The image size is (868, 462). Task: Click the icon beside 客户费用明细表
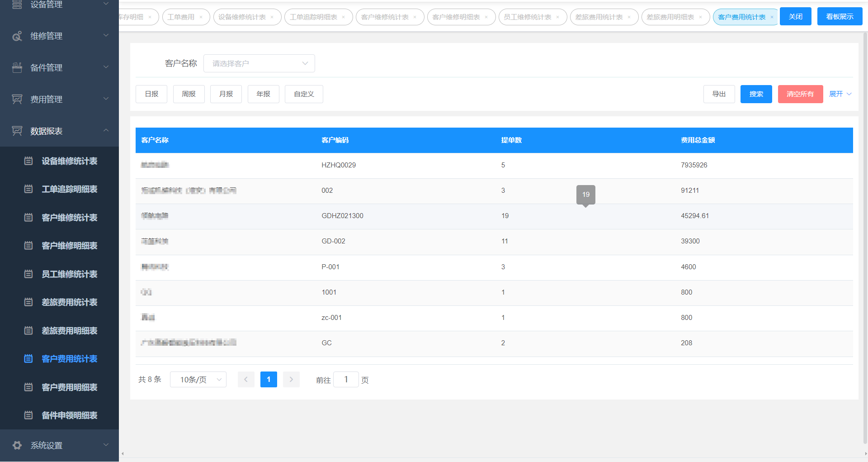pyautogui.click(x=28, y=387)
